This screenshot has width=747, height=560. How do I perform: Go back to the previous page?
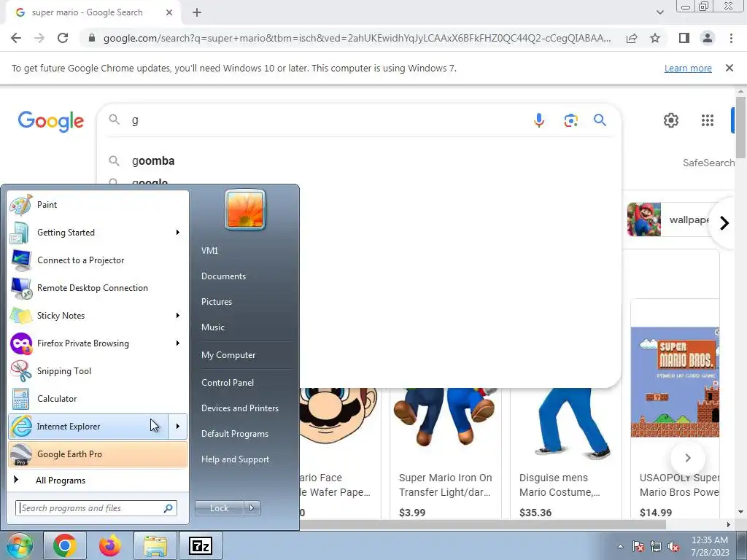[x=16, y=38]
